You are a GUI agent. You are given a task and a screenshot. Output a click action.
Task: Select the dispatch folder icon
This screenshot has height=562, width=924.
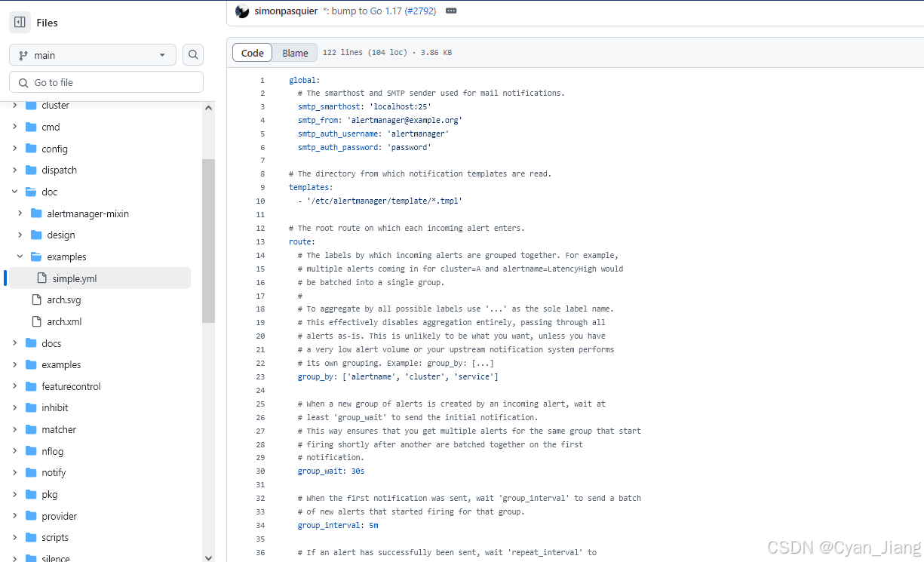31,170
